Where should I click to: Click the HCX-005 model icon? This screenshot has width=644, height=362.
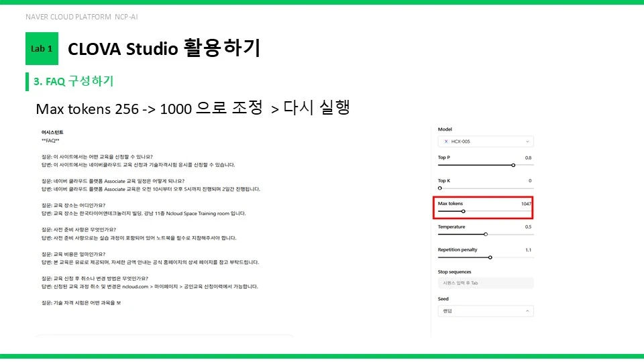click(x=446, y=141)
